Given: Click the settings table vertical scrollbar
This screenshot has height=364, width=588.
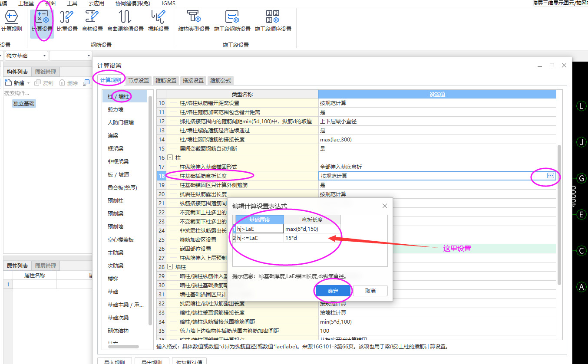Looking at the screenshot, I should pos(559,215).
